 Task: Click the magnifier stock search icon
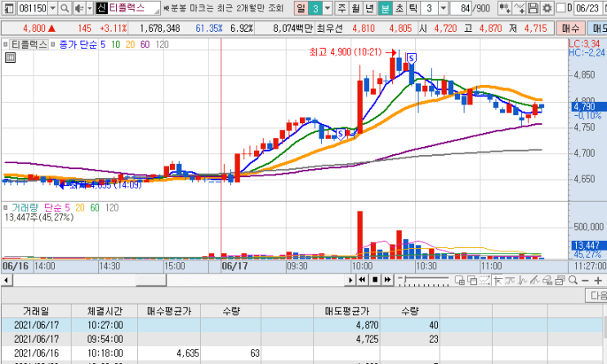click(x=65, y=7)
